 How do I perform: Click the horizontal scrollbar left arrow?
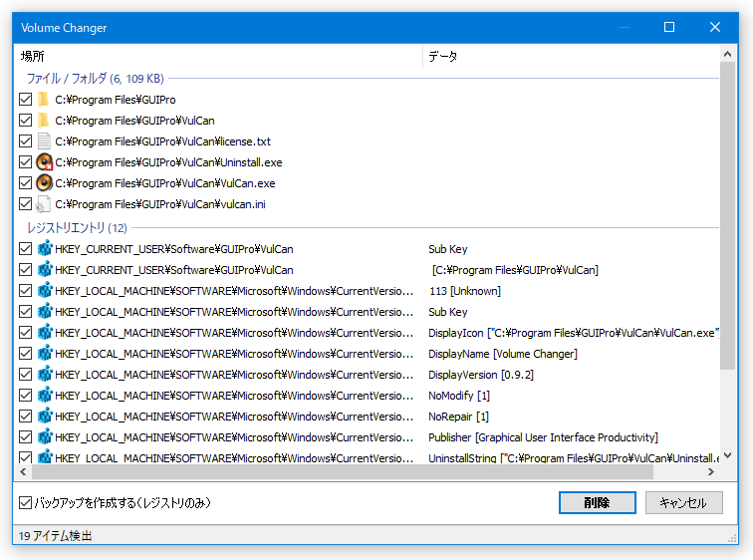(x=23, y=472)
